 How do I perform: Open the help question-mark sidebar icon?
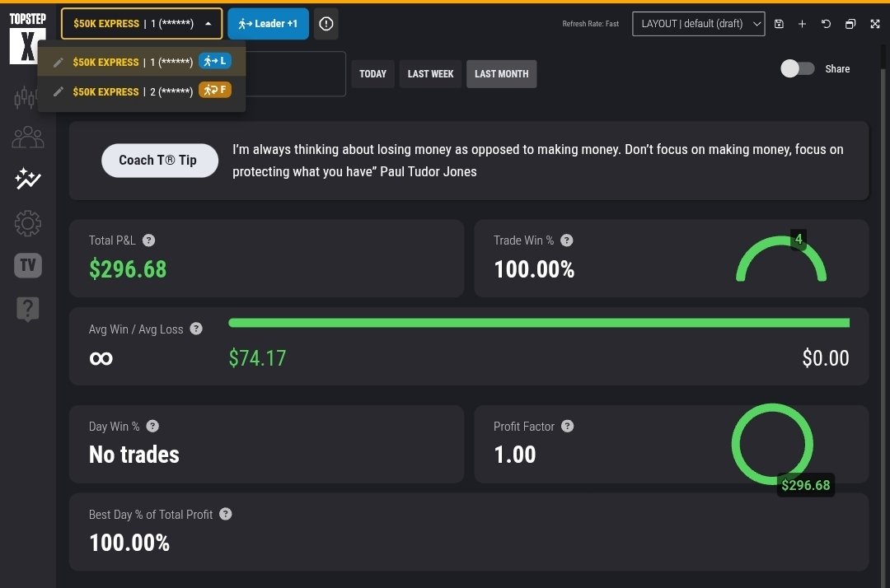click(x=27, y=309)
